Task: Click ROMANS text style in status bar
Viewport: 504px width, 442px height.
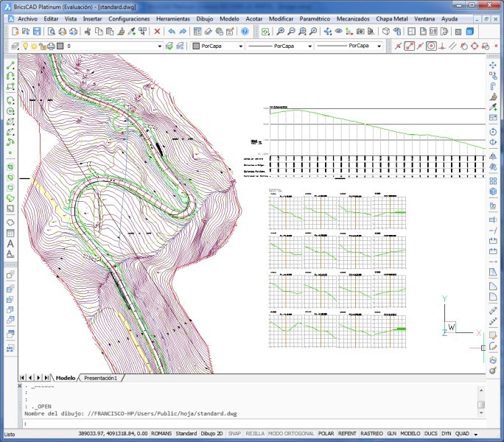Action: click(162, 434)
